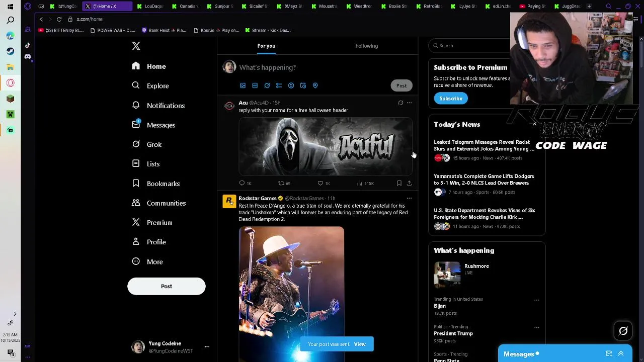
Task: Open Grok
Action: point(146,144)
